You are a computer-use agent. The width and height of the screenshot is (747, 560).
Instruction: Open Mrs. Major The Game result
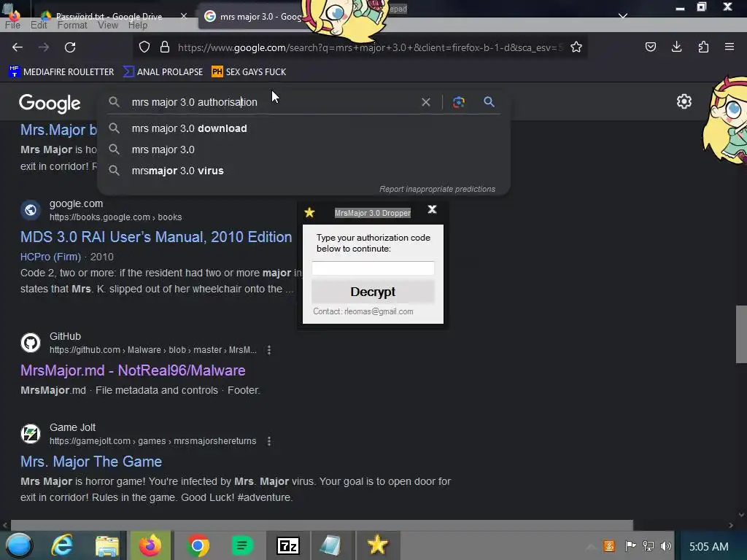tap(91, 462)
